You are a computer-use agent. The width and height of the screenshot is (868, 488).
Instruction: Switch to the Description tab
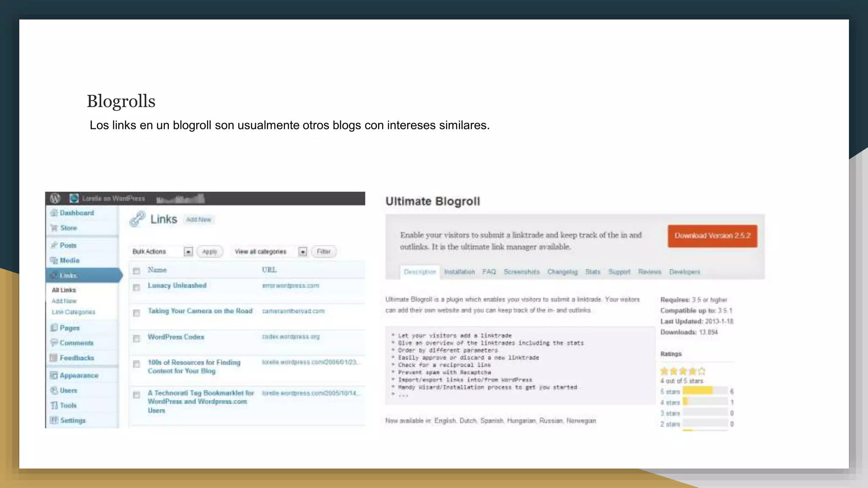click(x=420, y=272)
